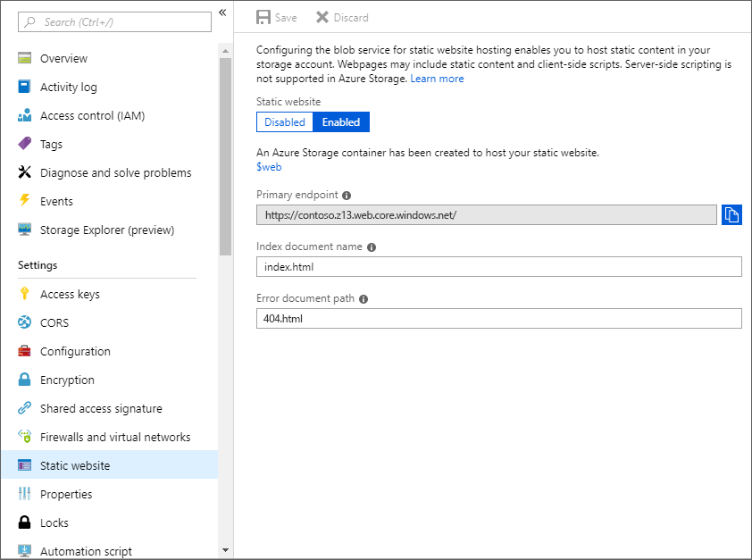The width and height of the screenshot is (752, 560).
Task: Click the Firewalls and virtual networks icon
Action: point(24,437)
